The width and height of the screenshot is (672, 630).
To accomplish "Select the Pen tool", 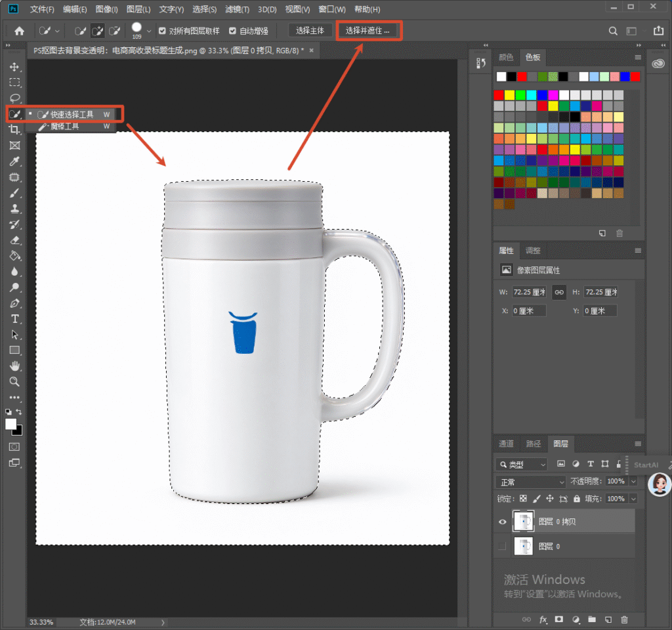I will pos(14,303).
